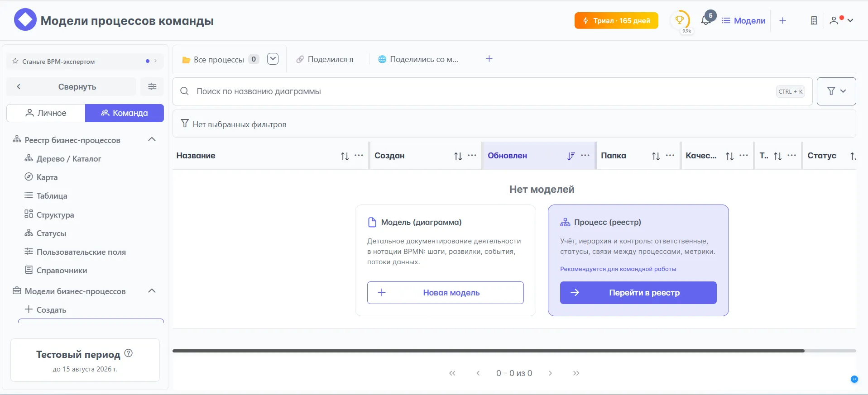The width and height of the screenshot is (868, 395).
Task: Open the user profile icon
Action: [x=834, y=20]
